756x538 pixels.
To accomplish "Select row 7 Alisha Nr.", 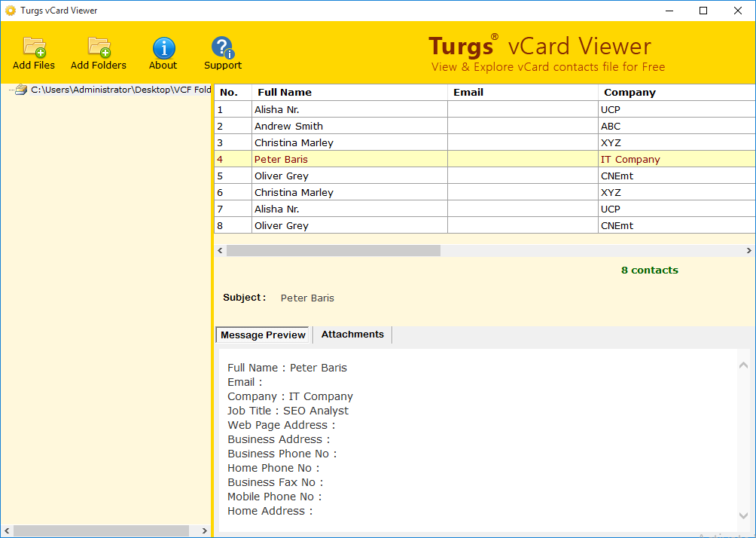I will coord(485,209).
